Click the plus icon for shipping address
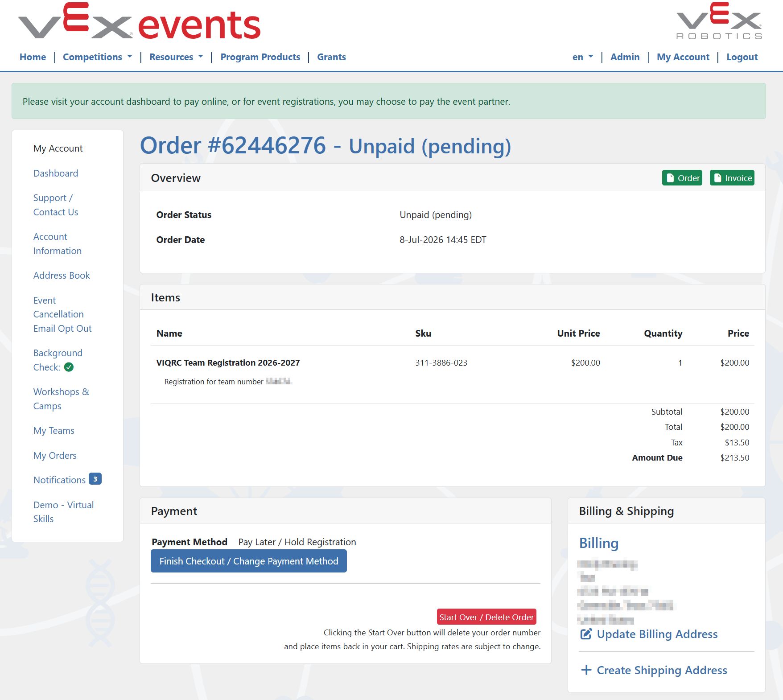The width and height of the screenshot is (783, 700). 586,670
